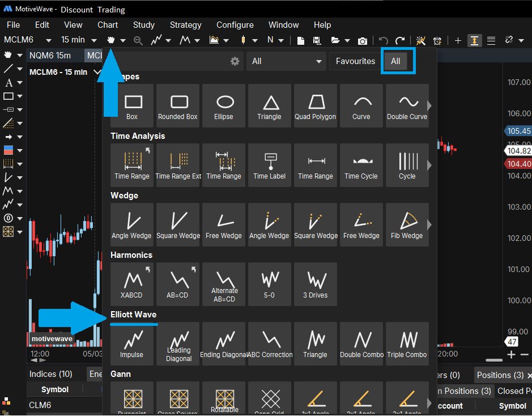532x416 pixels.
Task: Pick the 5-0 harmonic pattern
Action: [269, 285]
